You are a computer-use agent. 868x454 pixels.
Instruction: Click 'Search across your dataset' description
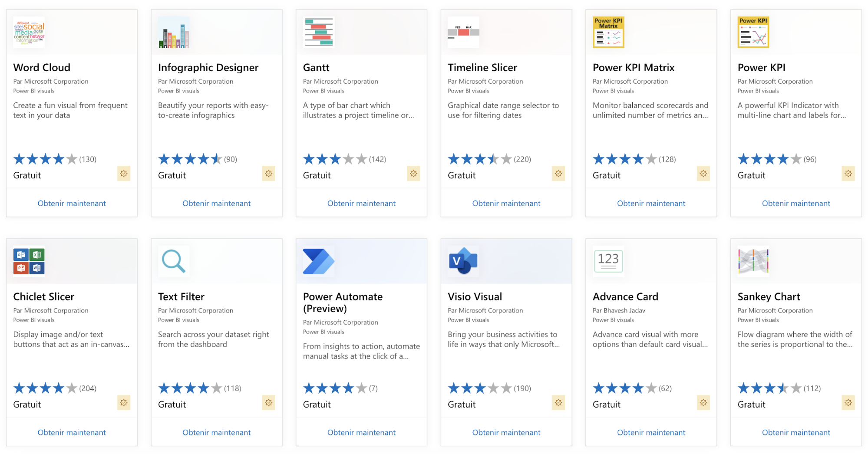click(x=214, y=339)
